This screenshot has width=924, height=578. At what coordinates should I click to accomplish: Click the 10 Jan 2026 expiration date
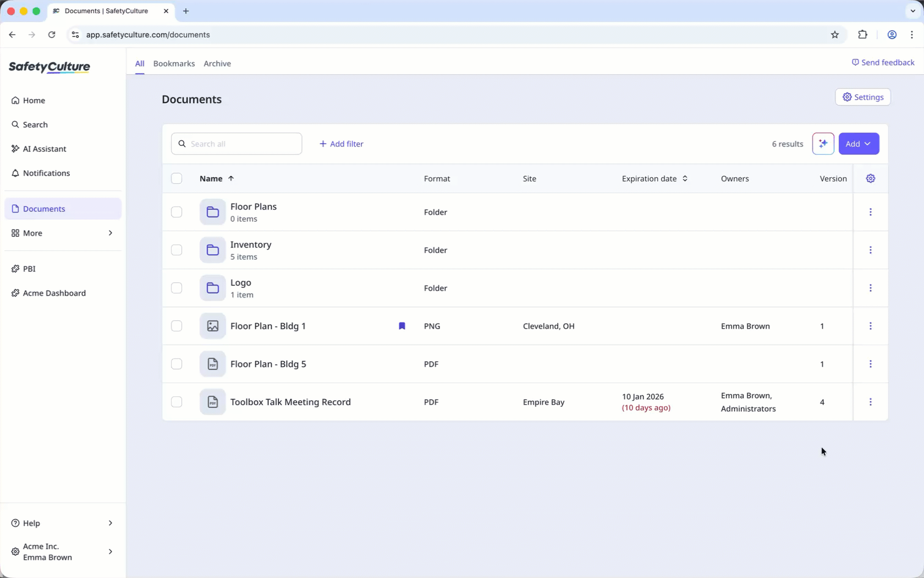642,396
